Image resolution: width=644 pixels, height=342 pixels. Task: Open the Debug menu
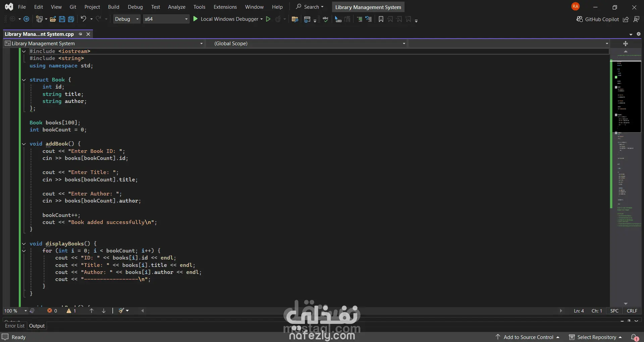(135, 7)
